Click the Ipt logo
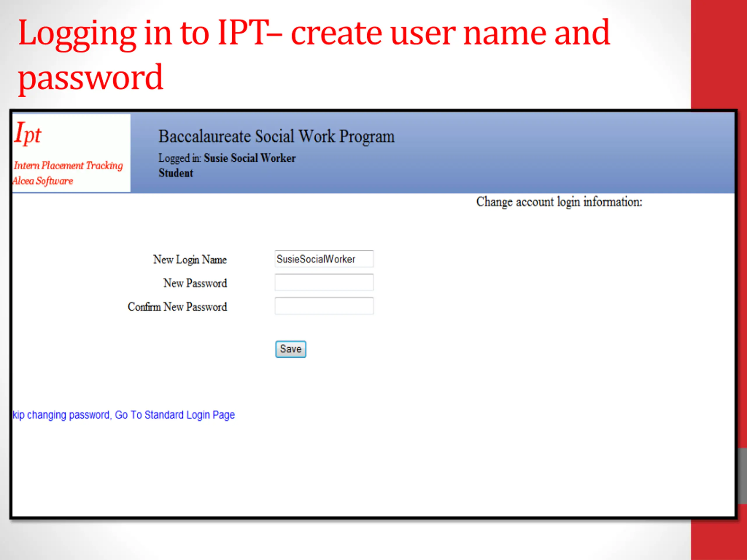The width and height of the screenshot is (747, 560). [28, 133]
